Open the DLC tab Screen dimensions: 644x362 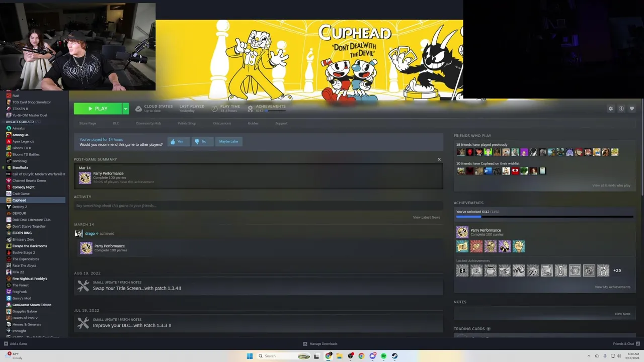(116, 123)
